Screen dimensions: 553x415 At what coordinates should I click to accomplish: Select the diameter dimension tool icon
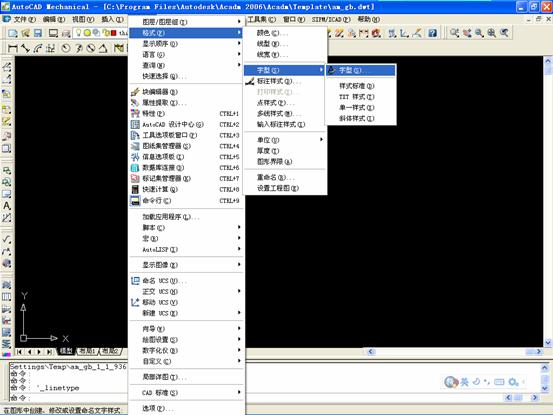[91, 48]
